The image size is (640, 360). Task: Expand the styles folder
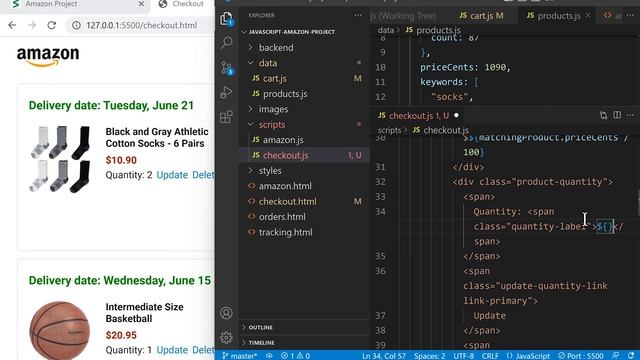251,171
